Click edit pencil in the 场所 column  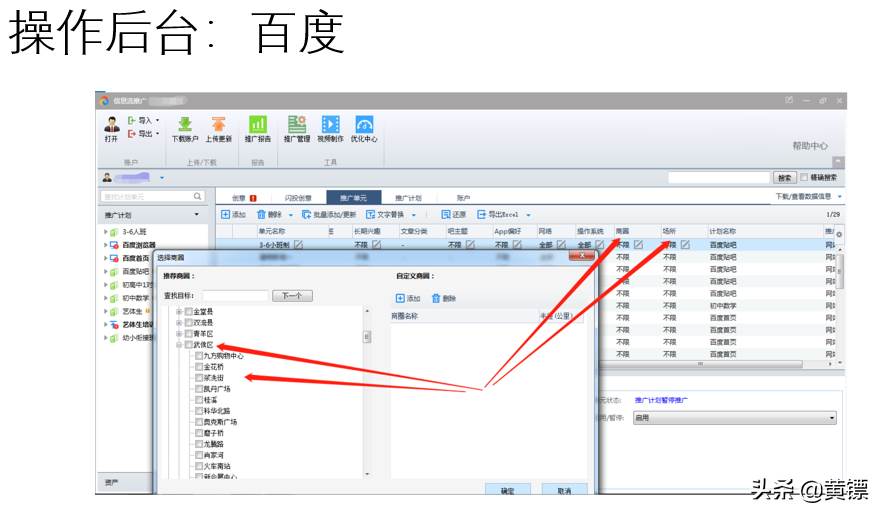point(685,244)
